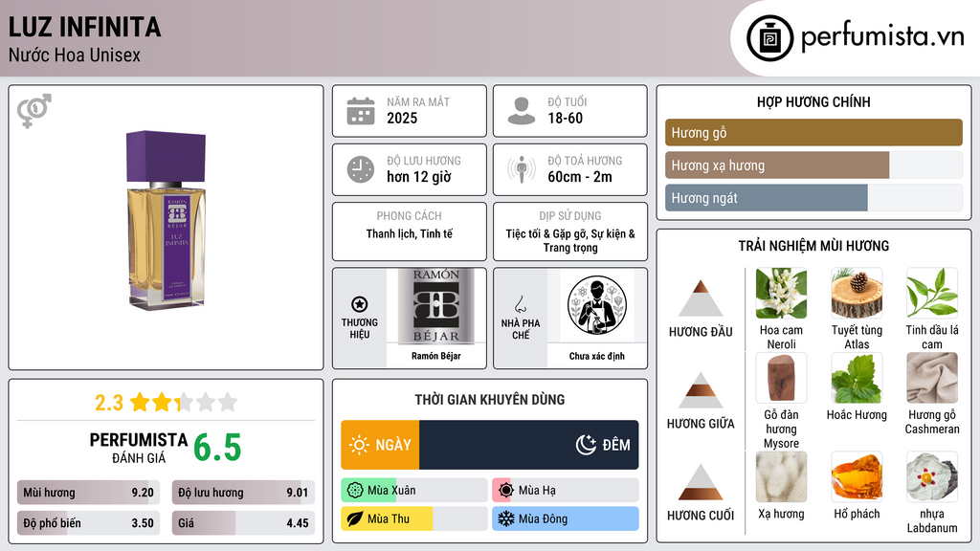Click the Tiệc tối & Gặp gỡ occasion text
Viewport: 980px width, 551px height.
pyautogui.click(x=570, y=240)
